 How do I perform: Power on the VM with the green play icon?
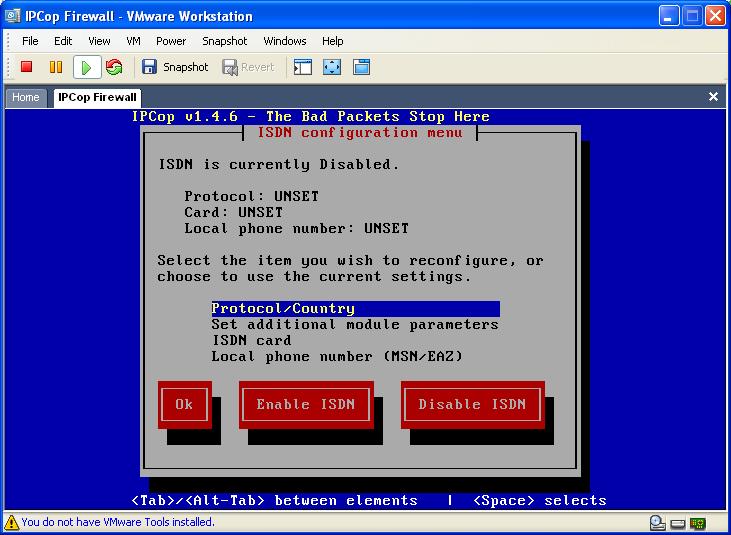coord(86,67)
